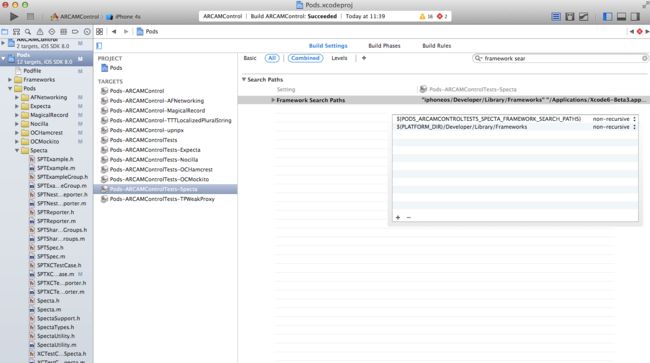Collapse the Specta group
This screenshot has width=650, height=363.
pos(17,150)
